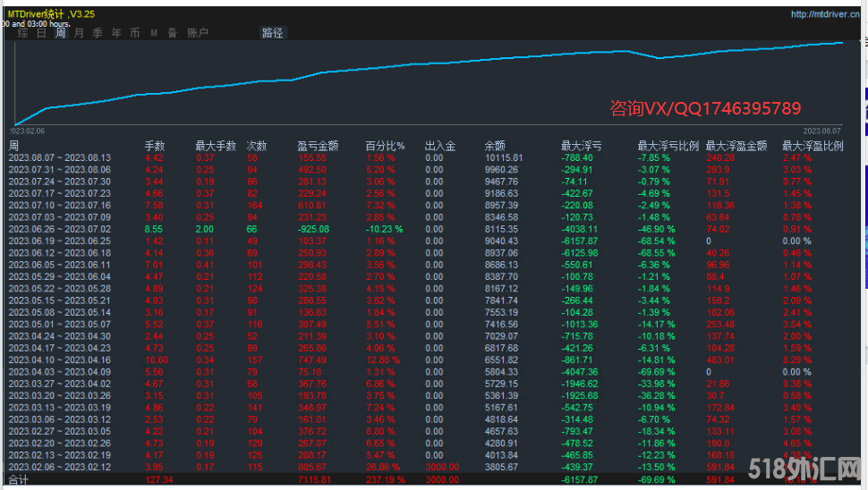Select the M tab
This screenshot has width=868, height=490.
click(154, 33)
